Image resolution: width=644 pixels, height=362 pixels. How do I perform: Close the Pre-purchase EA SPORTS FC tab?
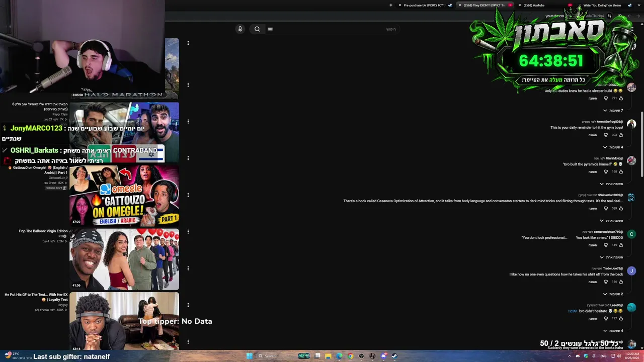coord(400,5)
